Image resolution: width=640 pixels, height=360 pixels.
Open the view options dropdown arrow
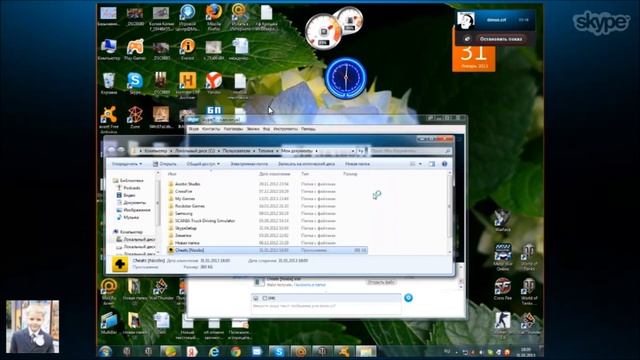[x=420, y=164]
